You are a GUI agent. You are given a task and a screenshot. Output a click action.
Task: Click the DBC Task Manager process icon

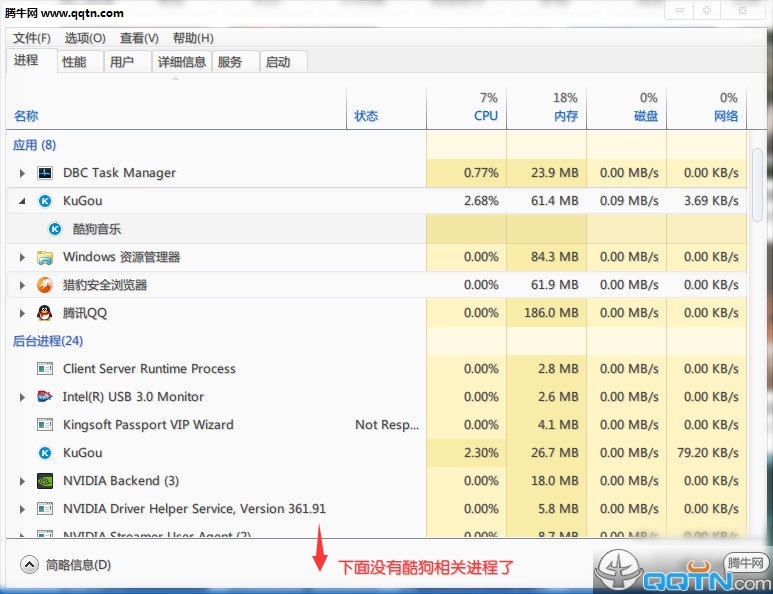point(45,173)
